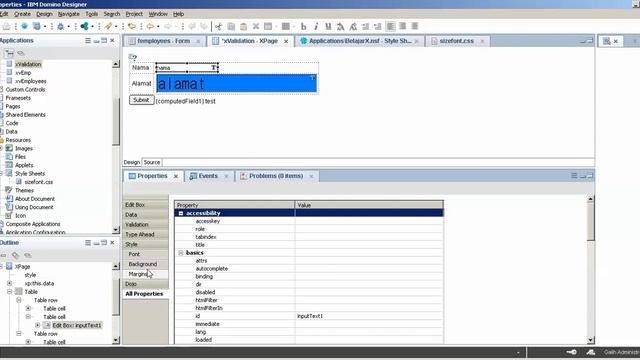Open the Create menu
This screenshot has height=360, width=640.
point(22,14)
